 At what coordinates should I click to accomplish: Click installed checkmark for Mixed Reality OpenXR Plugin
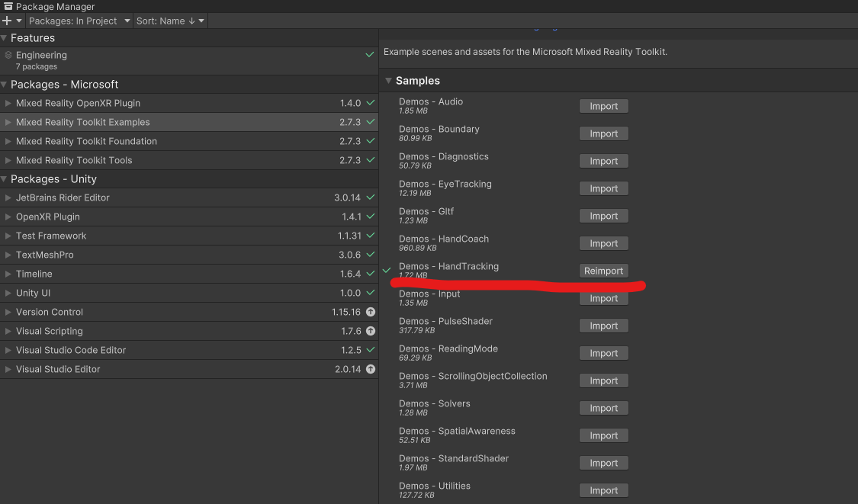371,103
